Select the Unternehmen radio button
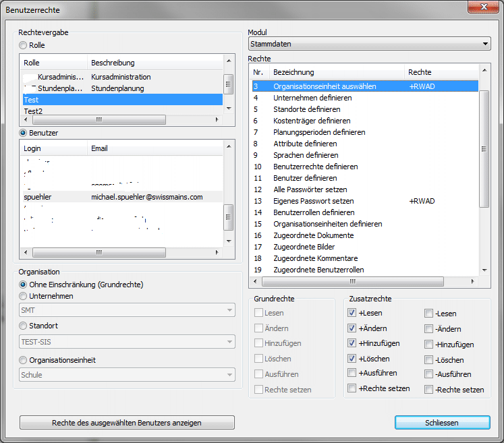504x443 pixels. pyautogui.click(x=24, y=296)
